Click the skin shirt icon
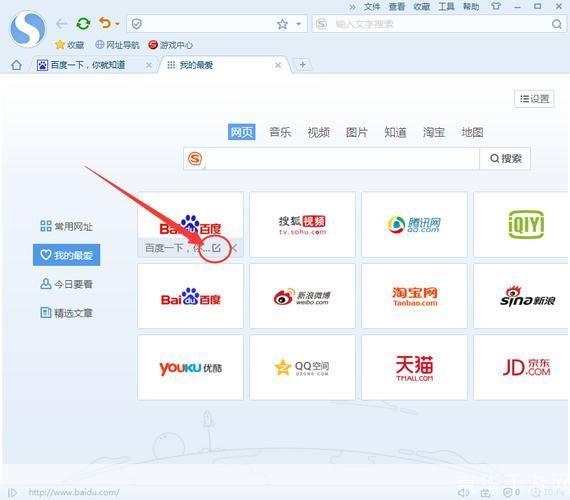 pos(496,6)
